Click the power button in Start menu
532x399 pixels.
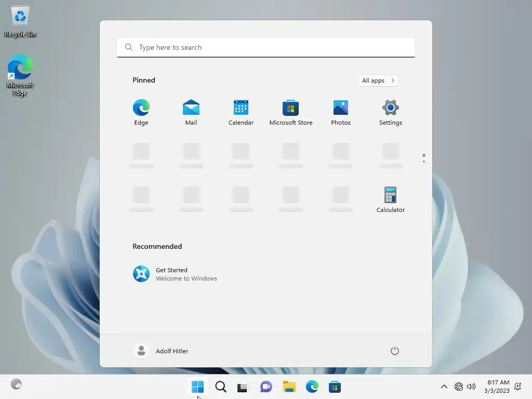tap(395, 351)
